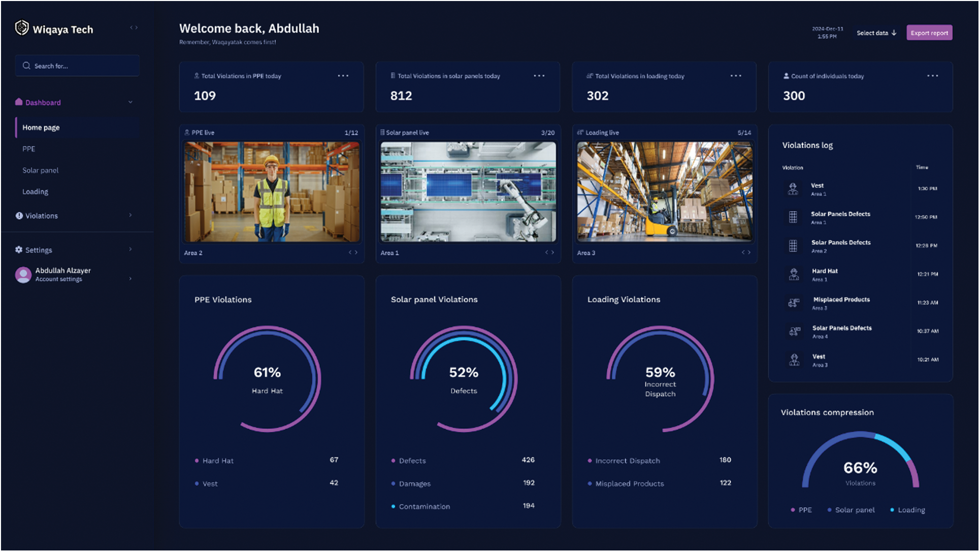Click the Hard Hat violation icon in the log
Screen dimensions: 980x552
tap(794, 275)
